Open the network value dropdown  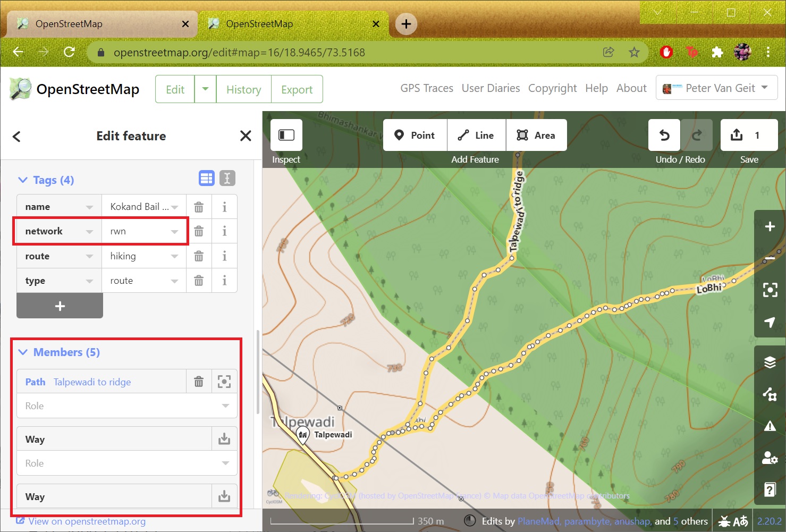174,231
